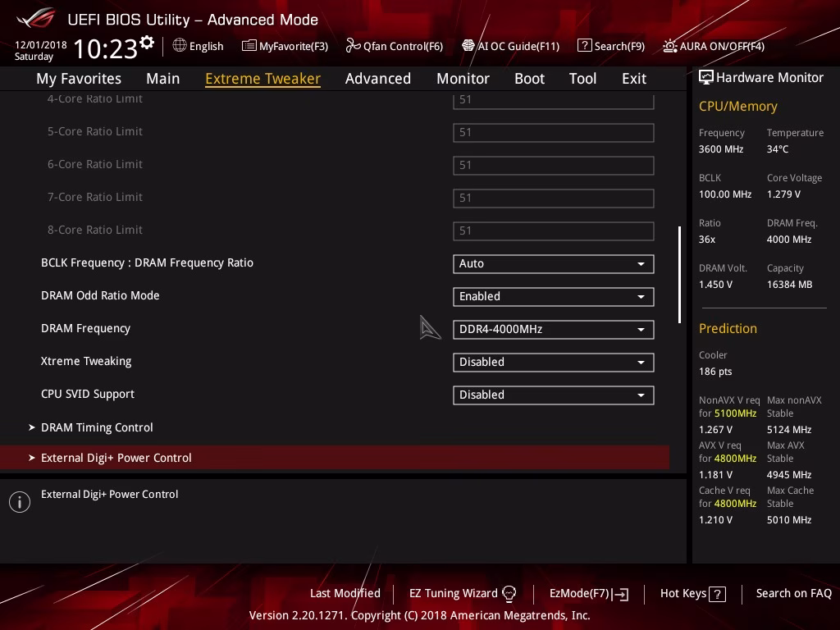Go to the Exit tab
Screen dimensions: 840x630
click(634, 79)
